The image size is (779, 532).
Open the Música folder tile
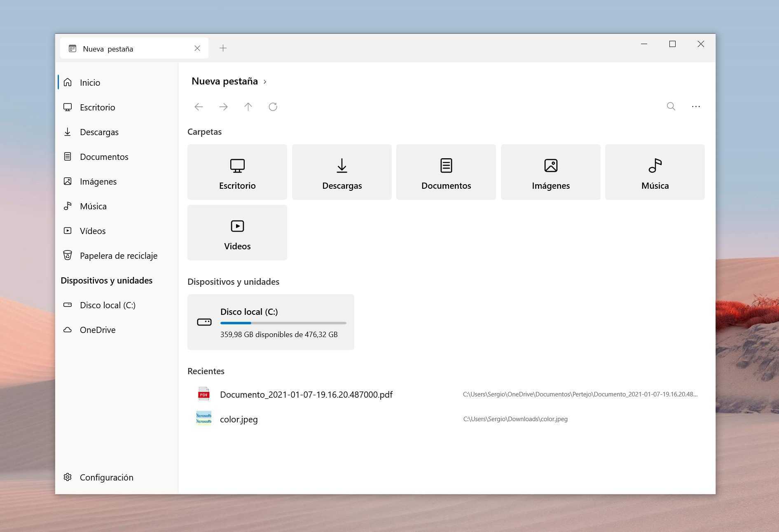655,172
